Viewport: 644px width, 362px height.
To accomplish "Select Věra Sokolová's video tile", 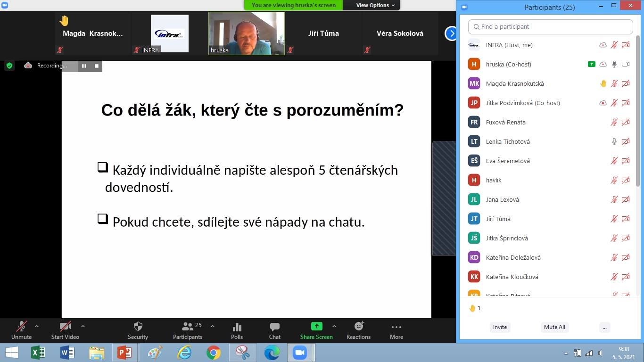I will (x=400, y=33).
